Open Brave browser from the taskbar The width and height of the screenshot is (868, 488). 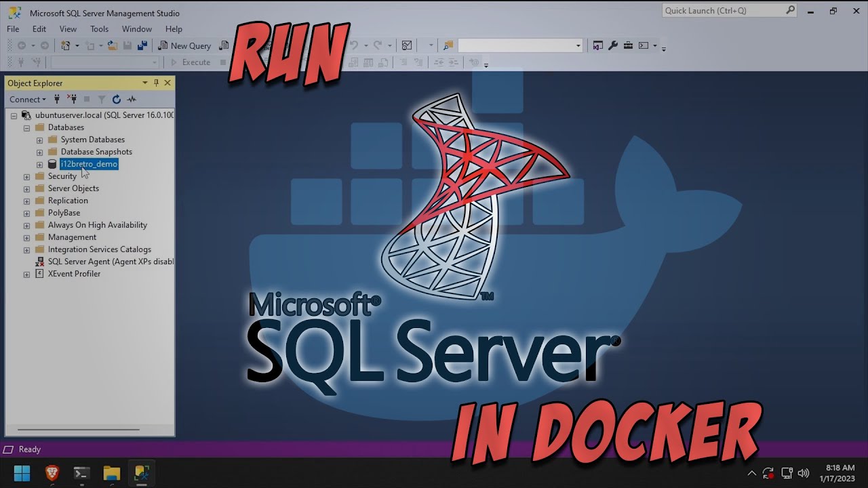coord(52,472)
